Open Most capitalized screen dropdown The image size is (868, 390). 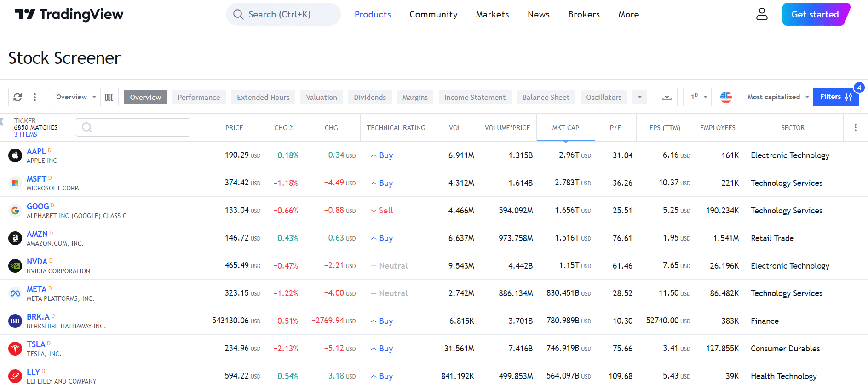(x=777, y=97)
